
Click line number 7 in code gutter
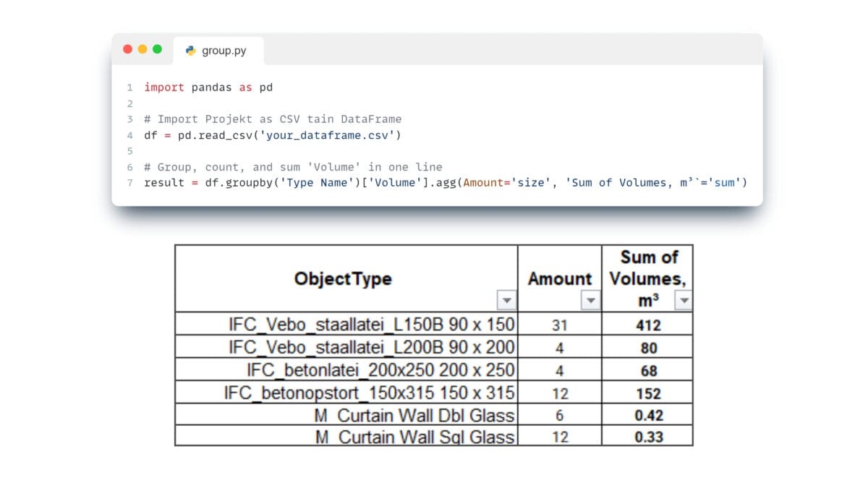(x=129, y=182)
